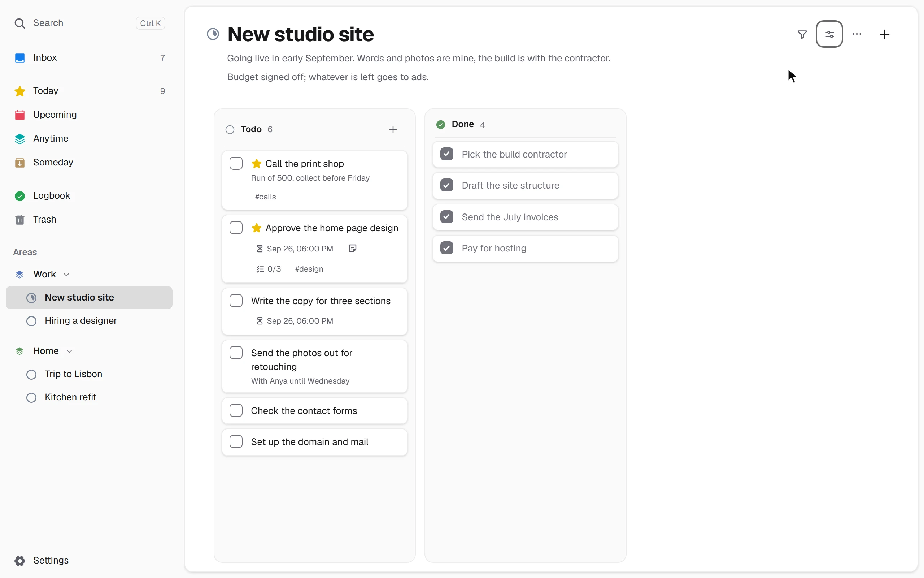Open the three-dot more menu
The image size is (924, 578).
coord(857,34)
